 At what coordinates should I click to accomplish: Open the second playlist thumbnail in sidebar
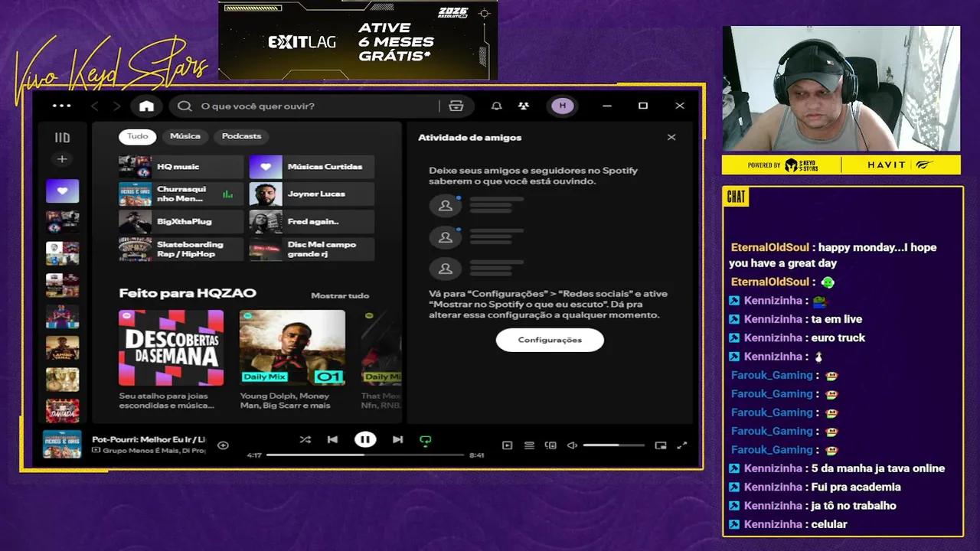click(62, 222)
